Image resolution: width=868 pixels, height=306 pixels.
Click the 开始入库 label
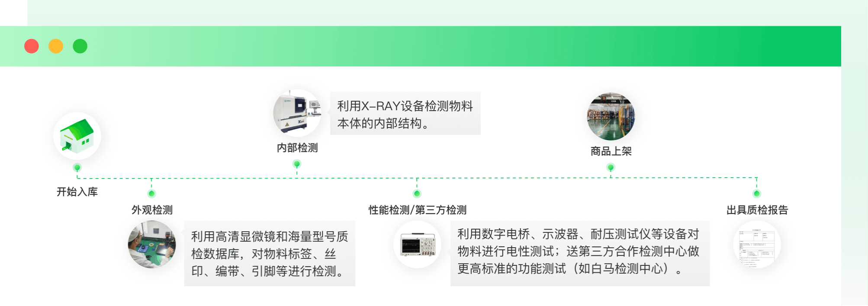click(x=77, y=192)
